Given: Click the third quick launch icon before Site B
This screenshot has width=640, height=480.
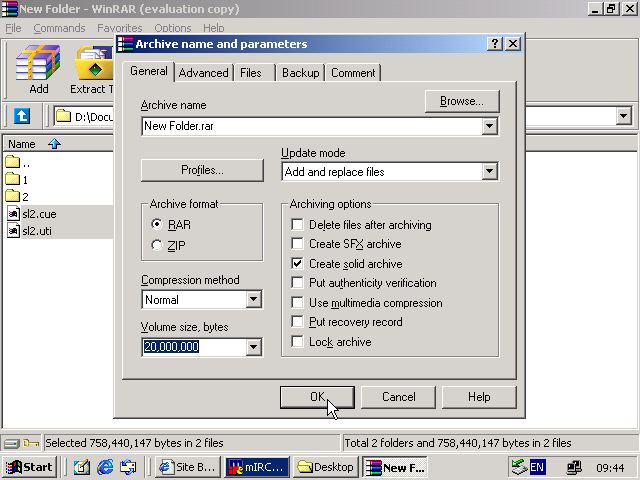Looking at the screenshot, I should click(128, 467).
